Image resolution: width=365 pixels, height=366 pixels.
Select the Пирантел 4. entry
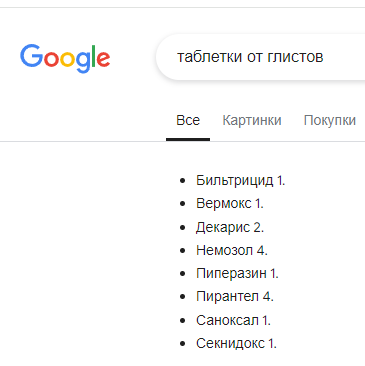pos(235,296)
